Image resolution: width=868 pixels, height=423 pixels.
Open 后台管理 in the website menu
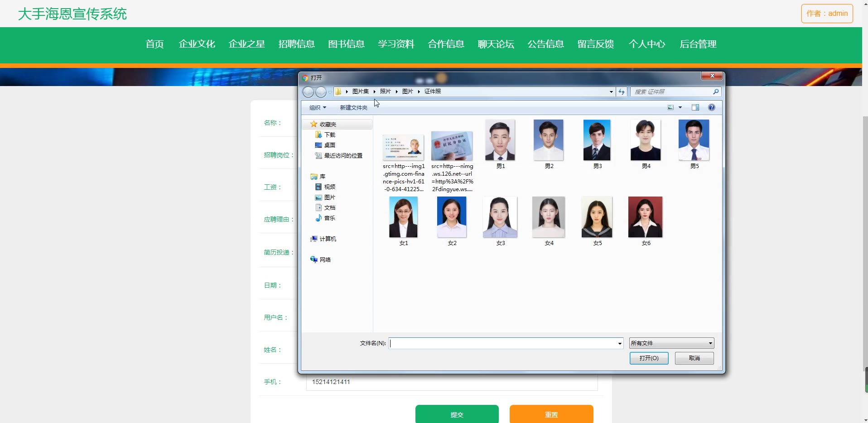698,44
